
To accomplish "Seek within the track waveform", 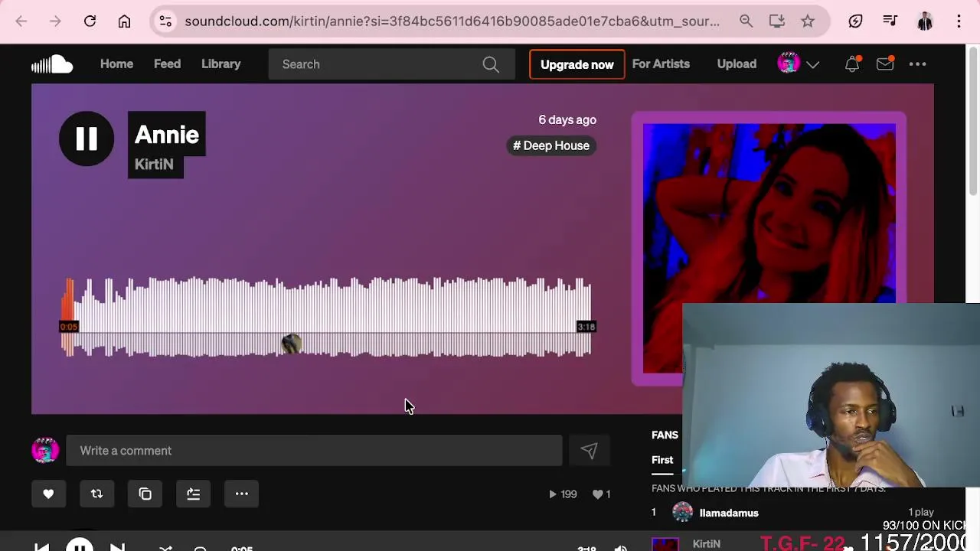I will (325, 318).
